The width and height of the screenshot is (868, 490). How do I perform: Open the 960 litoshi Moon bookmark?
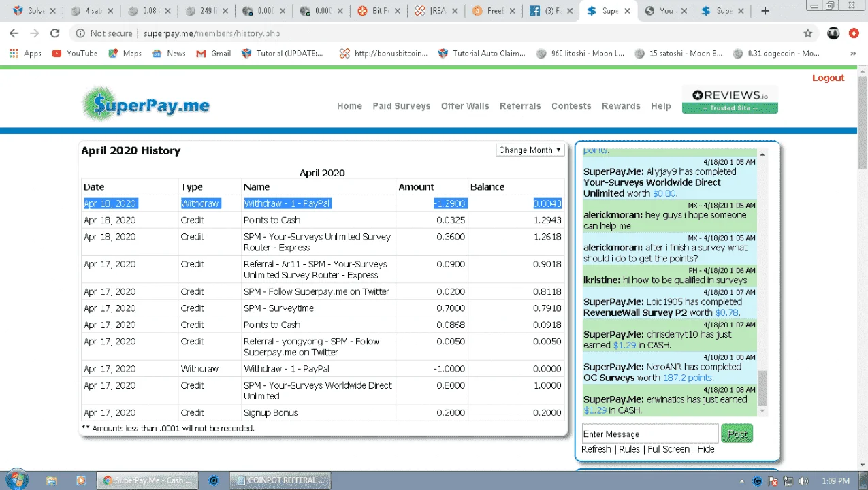[x=581, y=53]
